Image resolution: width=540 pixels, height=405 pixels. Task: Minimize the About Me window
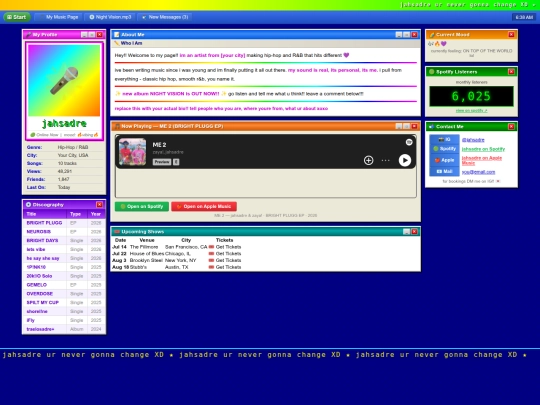[x=399, y=34]
